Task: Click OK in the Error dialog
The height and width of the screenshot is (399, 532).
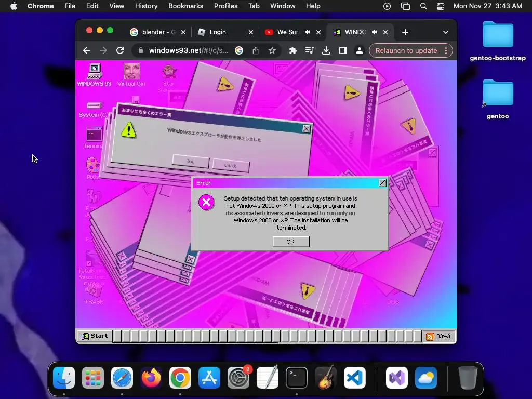Action: click(x=291, y=242)
